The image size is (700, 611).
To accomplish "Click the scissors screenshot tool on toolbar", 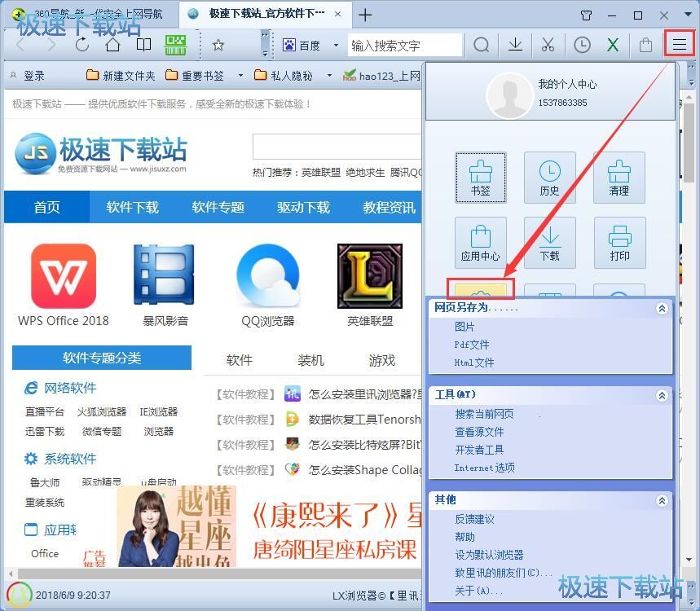I will click(548, 45).
